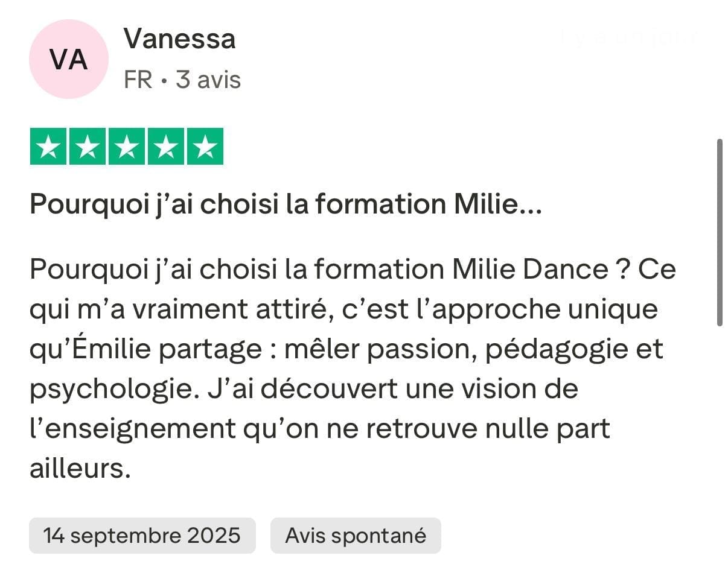Click the words "Milie Dance" in review body
The height and width of the screenshot is (570, 728).
[x=530, y=270]
